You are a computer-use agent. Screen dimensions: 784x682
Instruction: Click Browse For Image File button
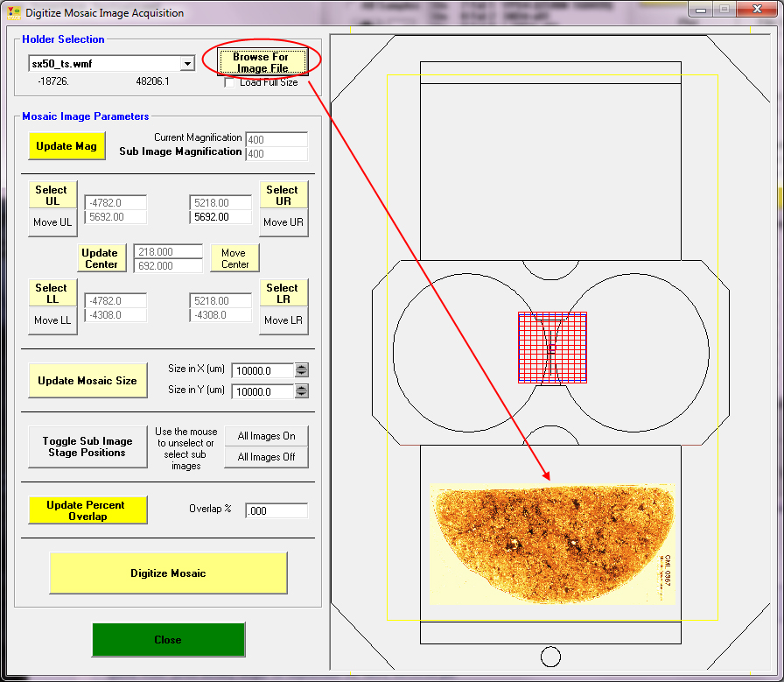pyautogui.click(x=262, y=62)
